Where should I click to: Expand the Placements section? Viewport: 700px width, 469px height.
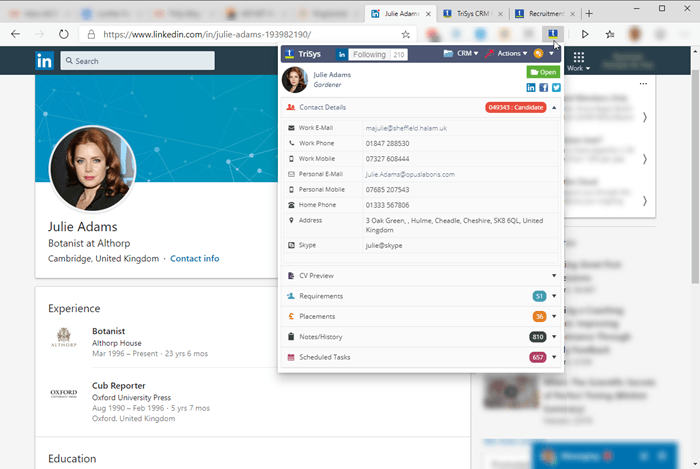click(554, 316)
